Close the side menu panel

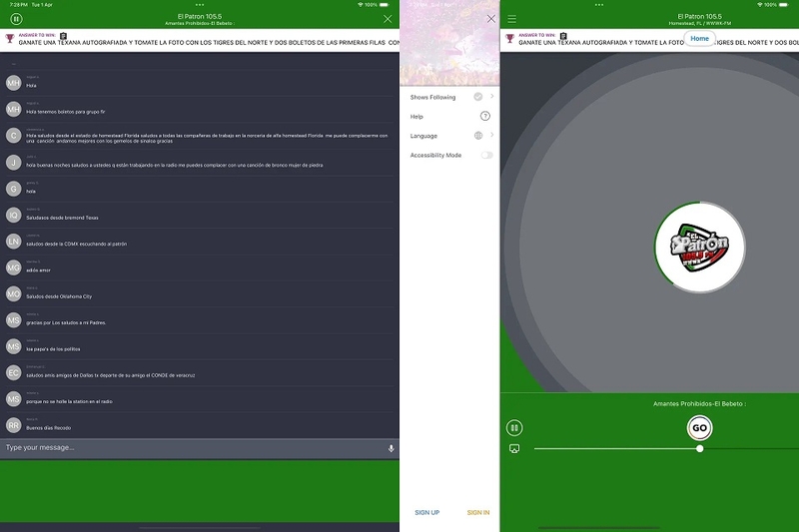[490, 19]
